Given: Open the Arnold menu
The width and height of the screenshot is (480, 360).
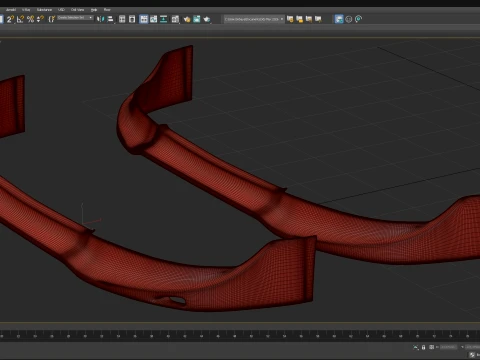Looking at the screenshot, I should tap(11, 10).
